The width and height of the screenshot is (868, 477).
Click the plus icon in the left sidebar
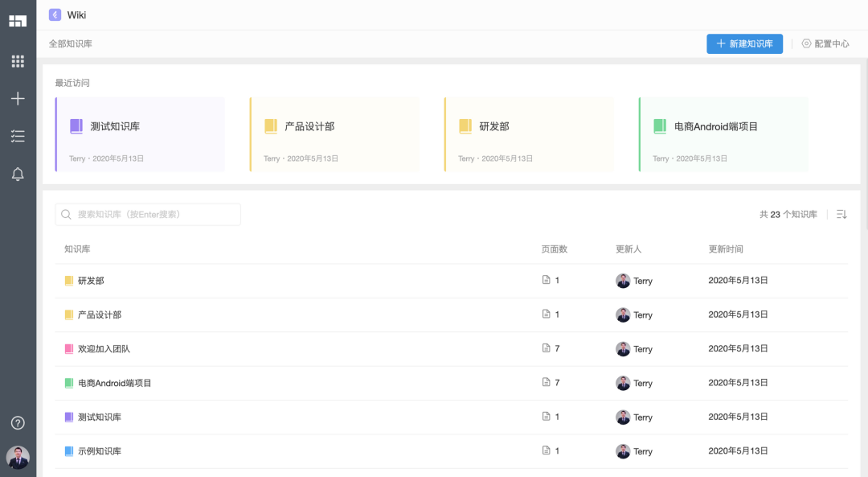click(x=18, y=98)
